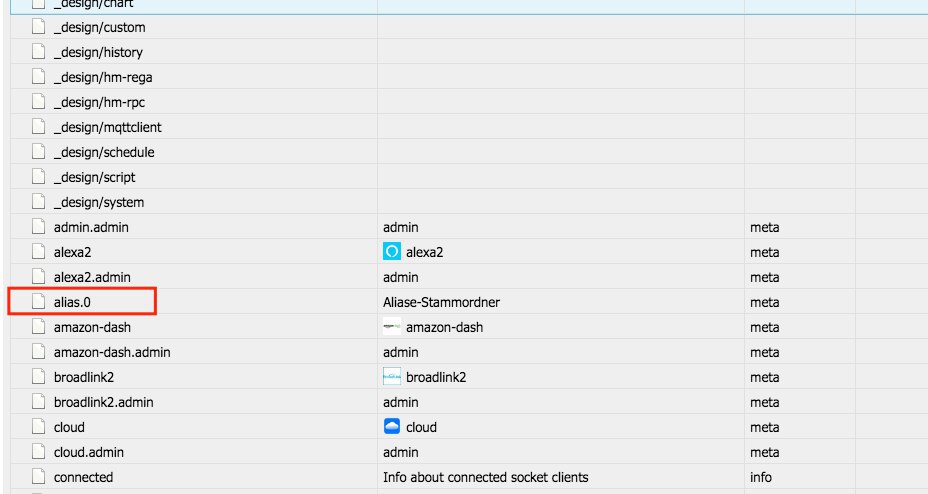Select the broadlink2 object ID

coord(84,377)
